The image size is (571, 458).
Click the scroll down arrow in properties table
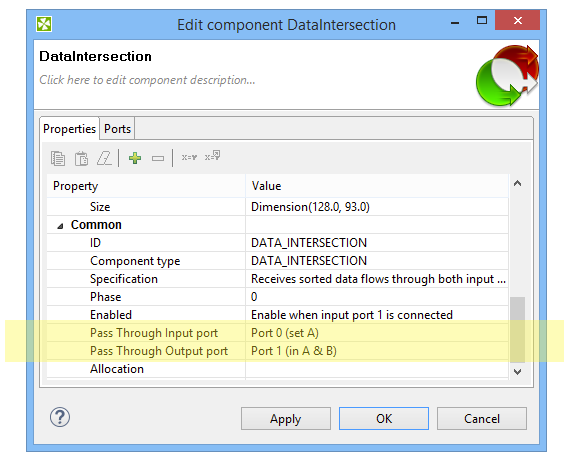point(517,372)
